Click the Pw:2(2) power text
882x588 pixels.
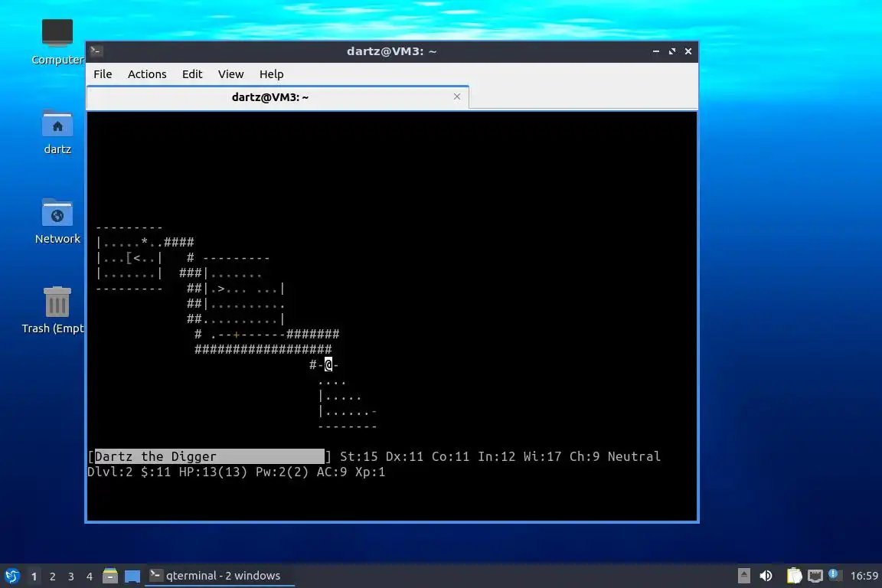[x=282, y=472]
